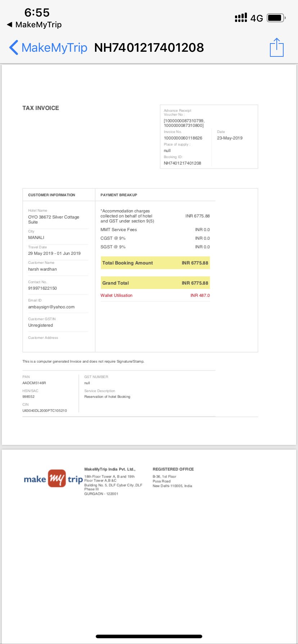Tap MakeMyTrip India Pvt. Ltd. address heading
The height and width of the screenshot is (644, 298).
pos(110,469)
